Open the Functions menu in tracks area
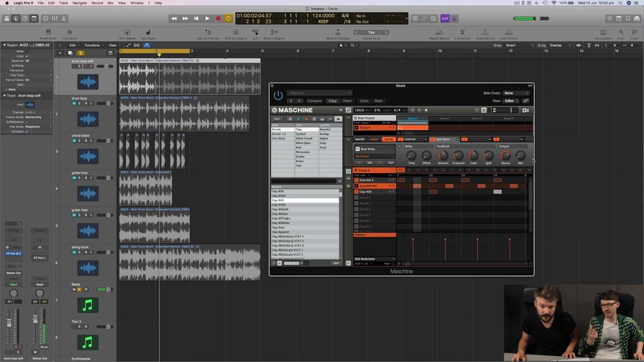The height and width of the screenshot is (362, 644). [x=94, y=45]
